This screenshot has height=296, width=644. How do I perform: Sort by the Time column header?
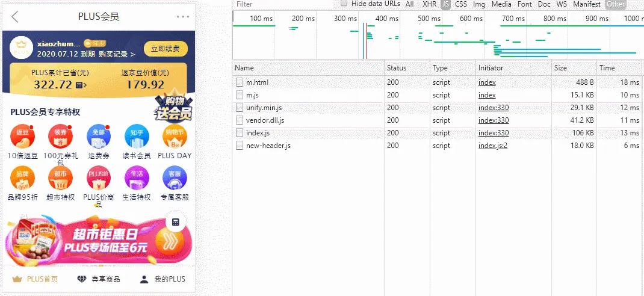point(620,68)
